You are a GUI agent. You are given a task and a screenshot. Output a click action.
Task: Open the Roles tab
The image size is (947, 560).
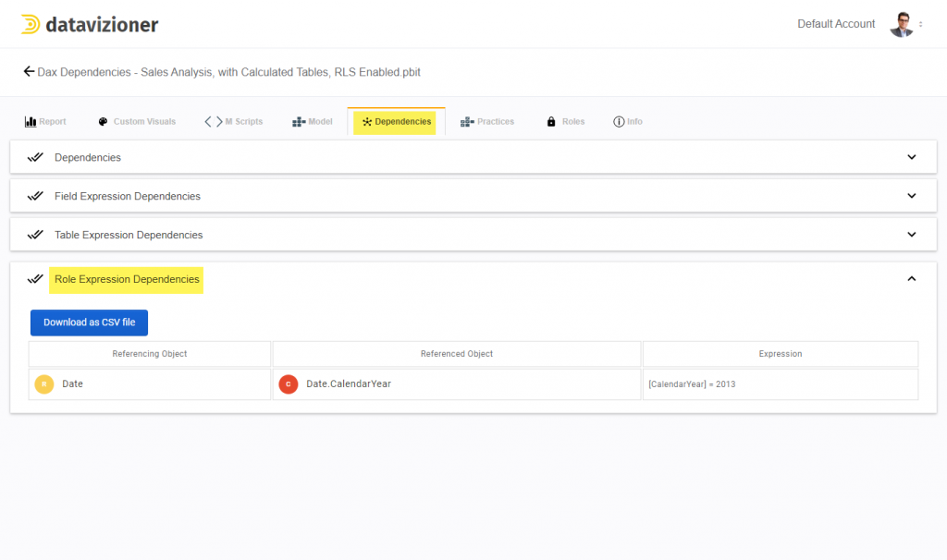[565, 121]
